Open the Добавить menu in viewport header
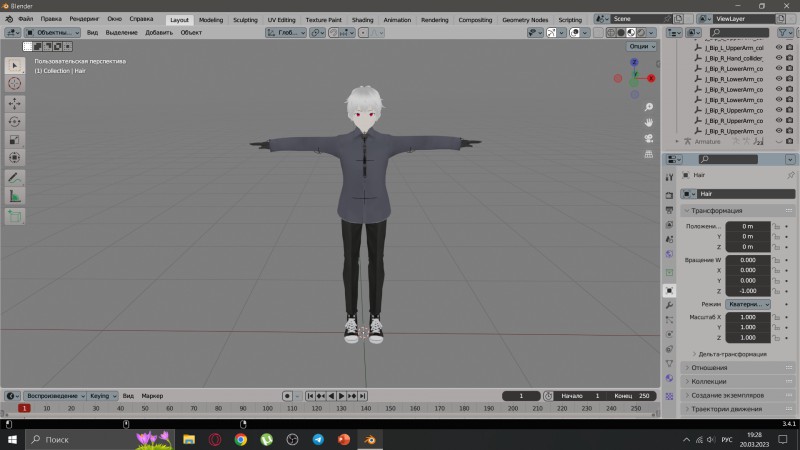Viewport: 800px width, 450px height. click(159, 33)
